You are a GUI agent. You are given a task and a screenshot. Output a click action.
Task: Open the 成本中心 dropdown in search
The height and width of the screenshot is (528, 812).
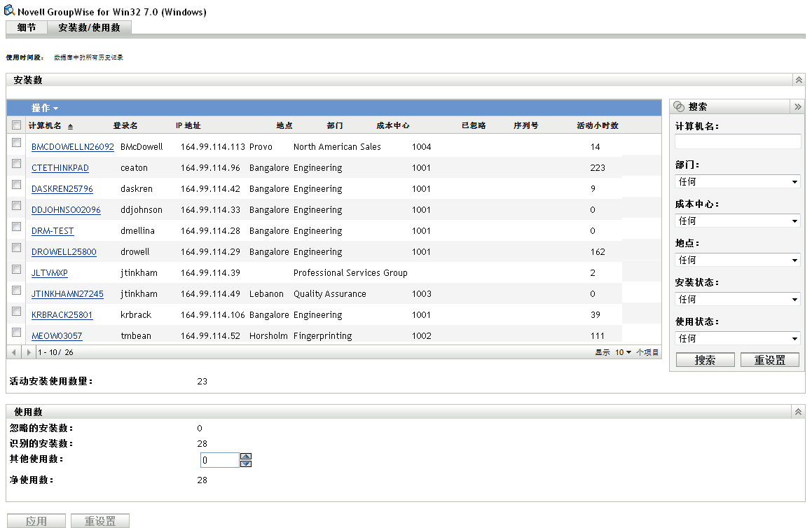pos(738,221)
